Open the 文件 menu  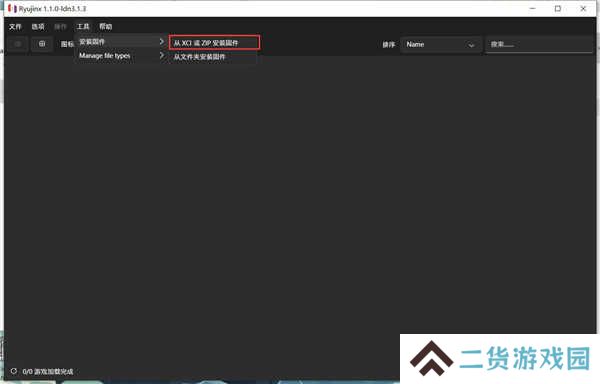pos(15,26)
